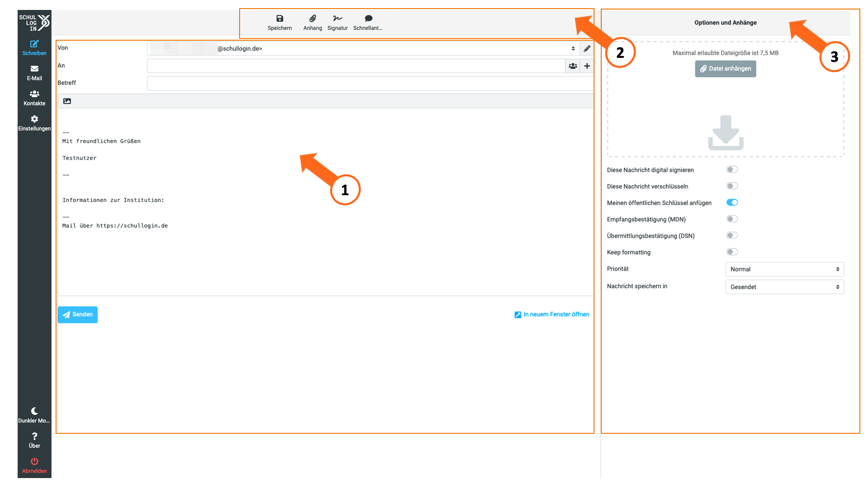This screenshot has height=488, width=868.
Task: Click 'Optionen und Anhänge' panel header
Action: click(725, 23)
